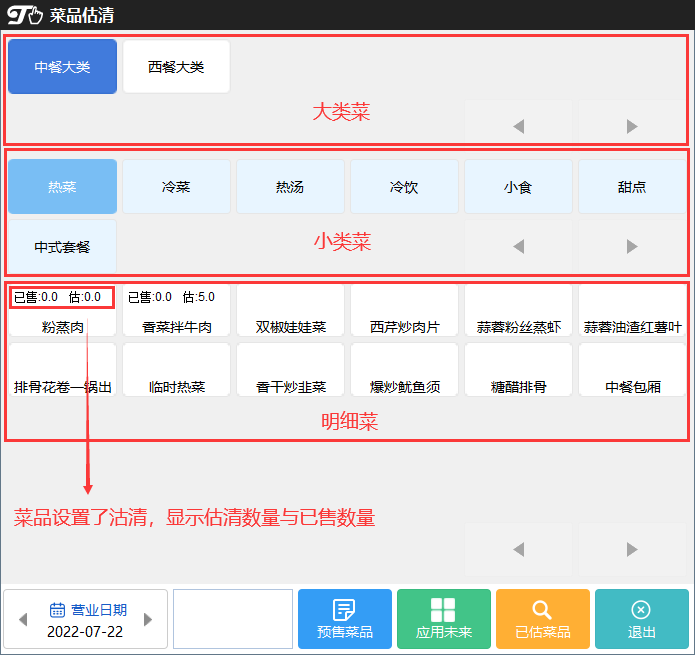Click the 退出 exit button

(641, 619)
